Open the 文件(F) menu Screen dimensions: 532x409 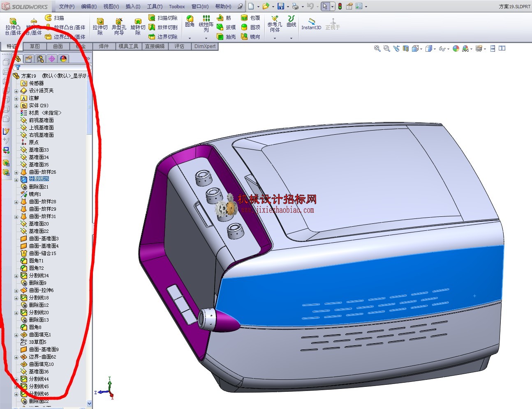pos(67,7)
